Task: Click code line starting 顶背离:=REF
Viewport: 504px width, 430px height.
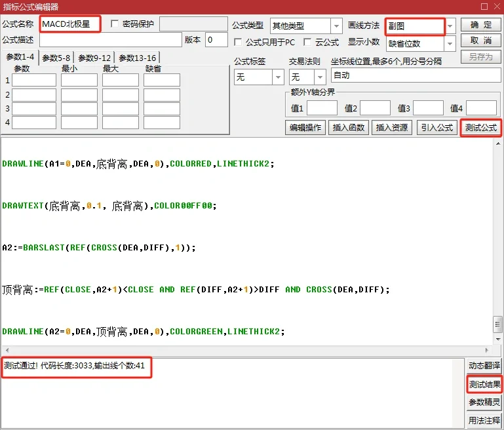Action: [196, 290]
